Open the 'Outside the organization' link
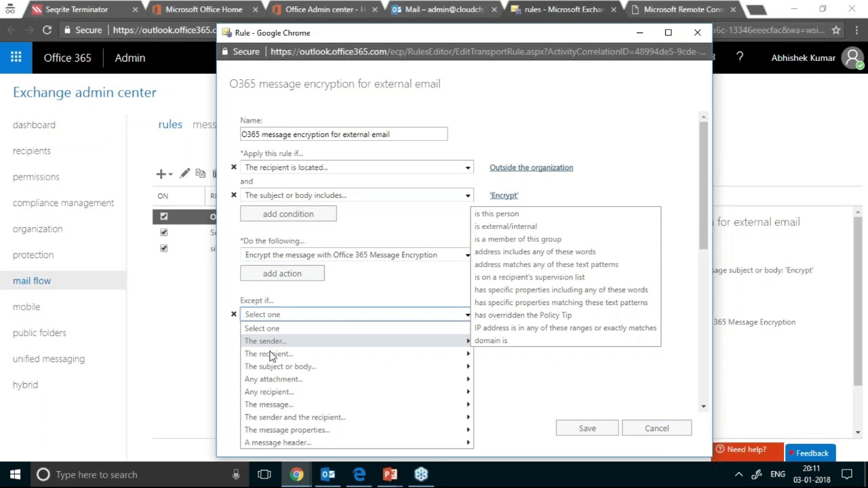The width and height of the screenshot is (868, 488). click(531, 167)
